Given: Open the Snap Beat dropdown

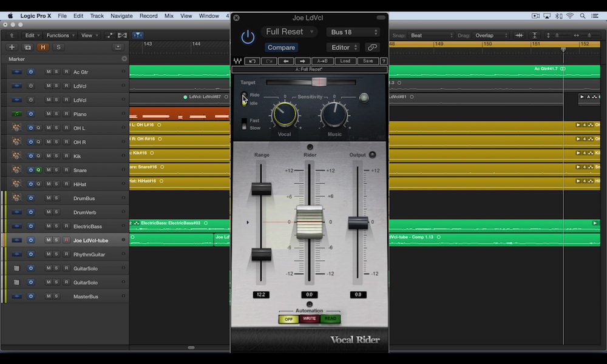Looking at the screenshot, I should point(431,35).
